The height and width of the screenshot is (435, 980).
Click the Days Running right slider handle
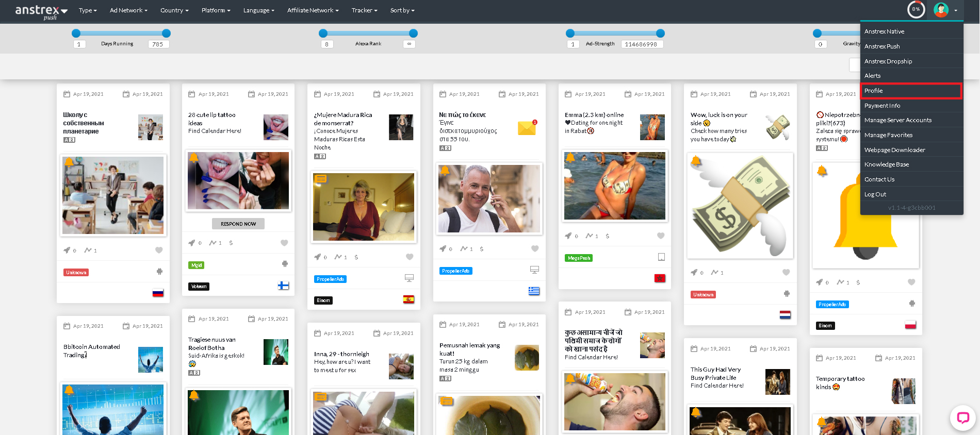166,34
